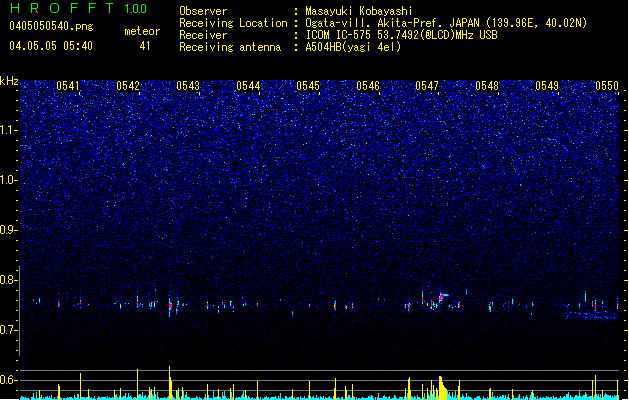Click the 0.9 kHz frequency tick label
This screenshot has height=400, width=629.
(8, 230)
